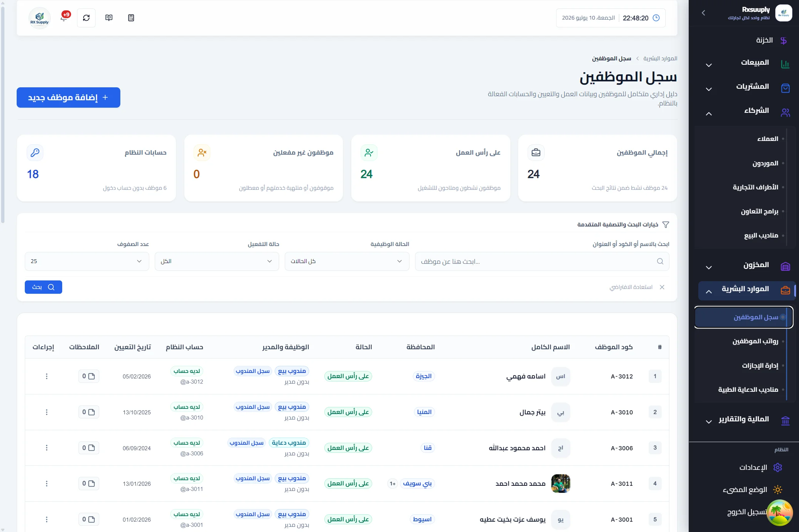Screen dimensions: 799x532
Task: Open رواتب الموظفين in the sidebar
Action: click(x=755, y=341)
